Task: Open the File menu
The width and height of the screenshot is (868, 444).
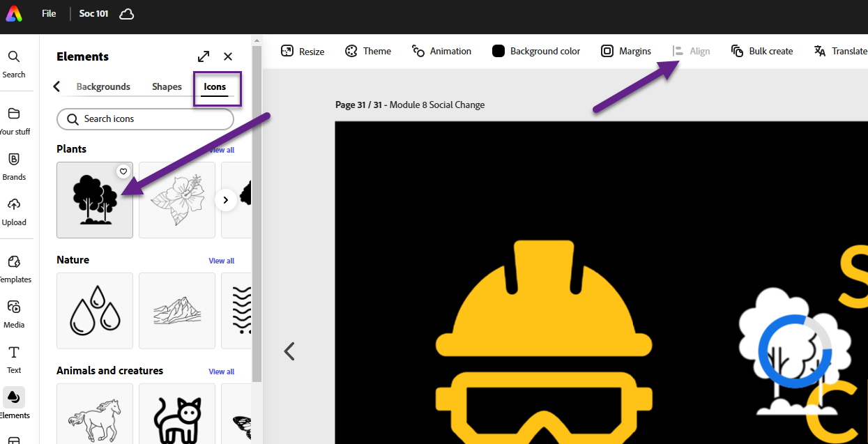Action: [x=48, y=13]
